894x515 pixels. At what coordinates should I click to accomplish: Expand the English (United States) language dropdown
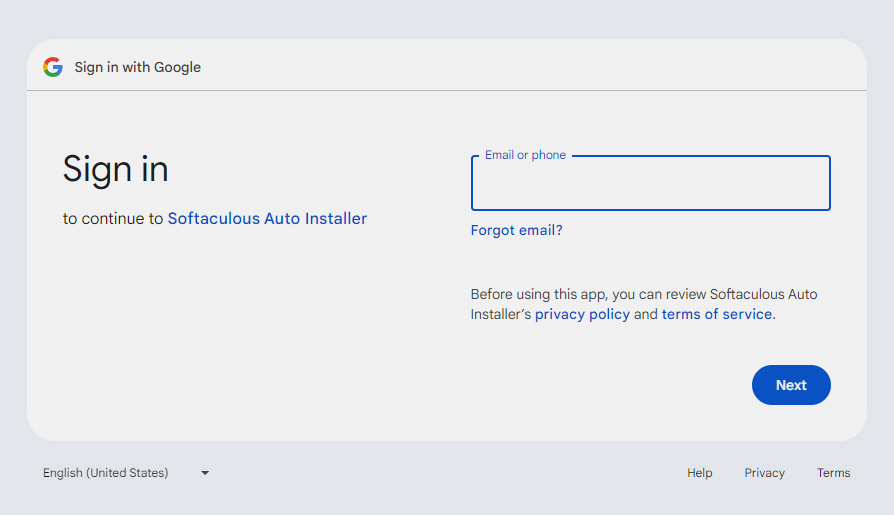click(127, 473)
